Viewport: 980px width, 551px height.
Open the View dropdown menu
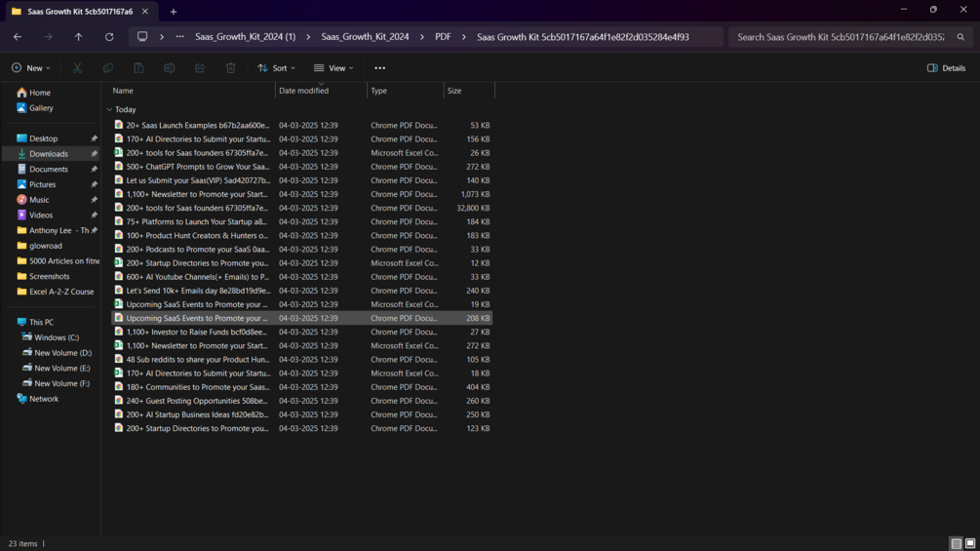coord(333,68)
